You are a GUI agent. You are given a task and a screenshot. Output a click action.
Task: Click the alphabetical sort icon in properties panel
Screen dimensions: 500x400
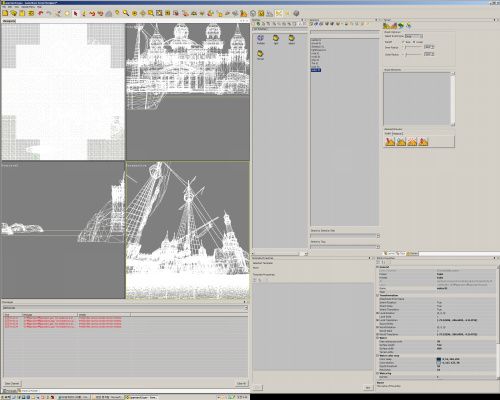(384, 263)
